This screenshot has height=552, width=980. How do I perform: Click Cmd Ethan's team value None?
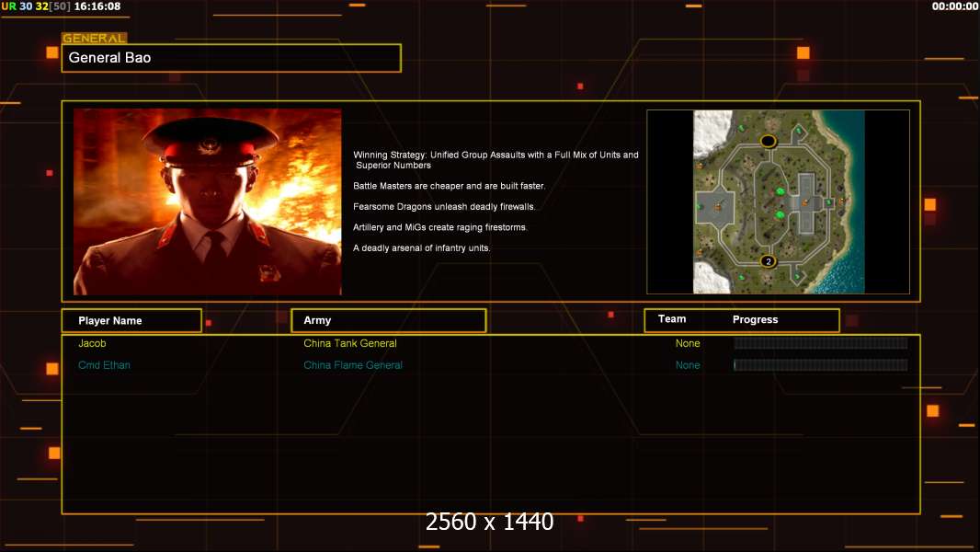[688, 365]
